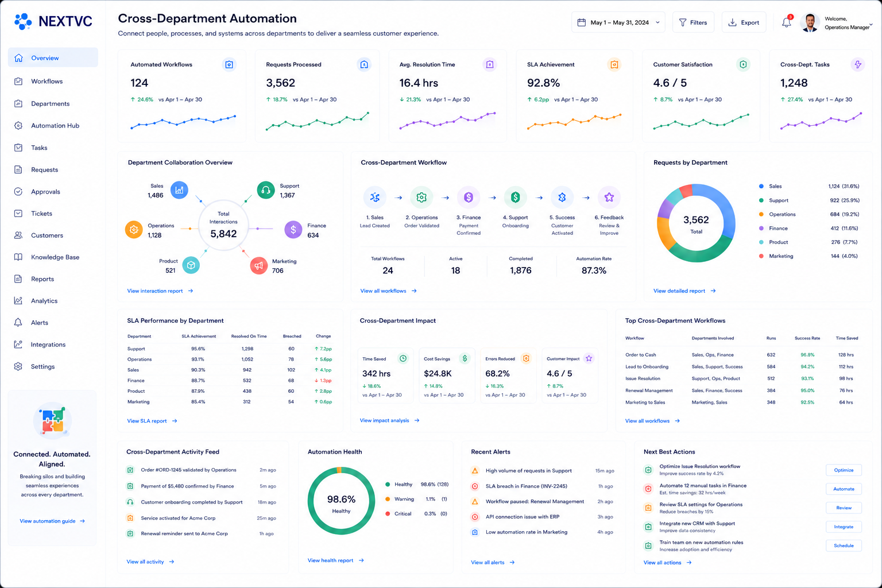The height and width of the screenshot is (588, 882).
Task: Go to Overview in the sidebar
Action: point(53,58)
